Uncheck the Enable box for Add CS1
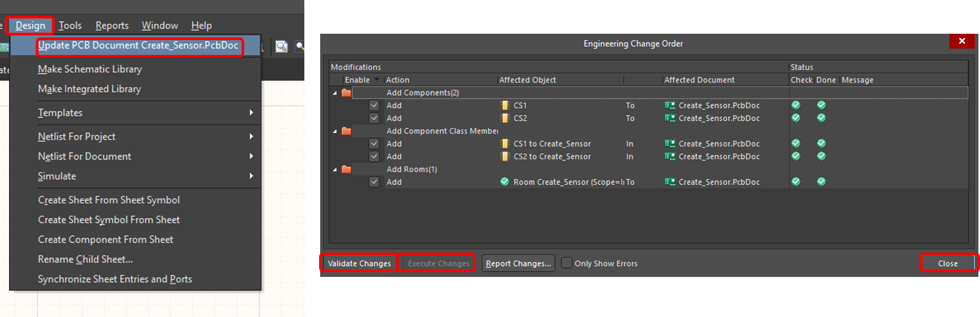Screen dimensions: 980x317 pyautogui.click(x=374, y=105)
